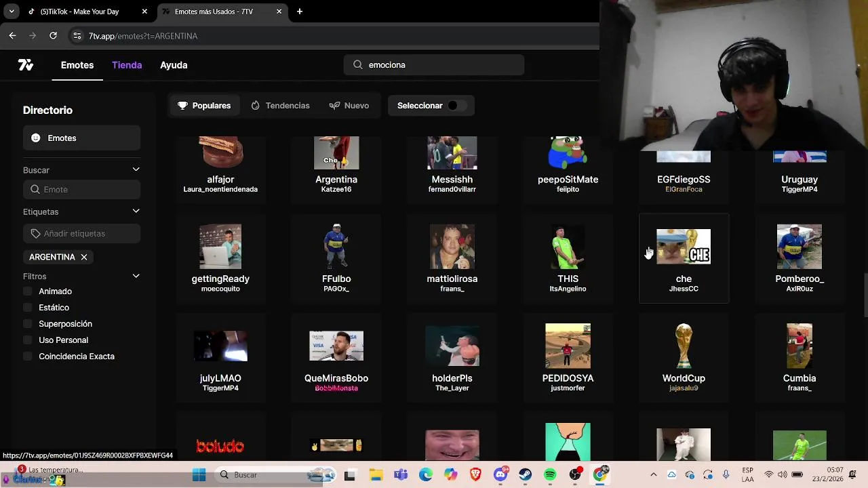Go back using the browser back arrow
Viewport: 868px width, 488px height.
pyautogui.click(x=12, y=36)
